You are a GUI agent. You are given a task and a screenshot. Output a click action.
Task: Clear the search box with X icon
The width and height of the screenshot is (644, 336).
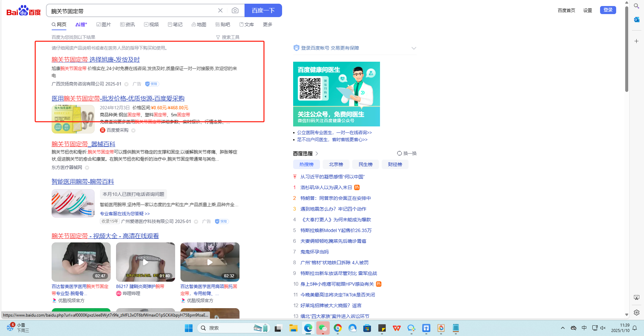(x=220, y=11)
